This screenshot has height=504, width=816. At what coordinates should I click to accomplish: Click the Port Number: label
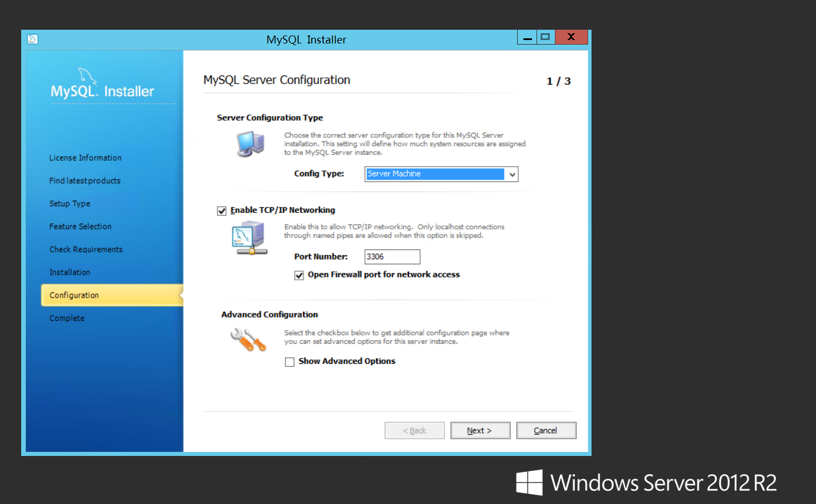321,257
